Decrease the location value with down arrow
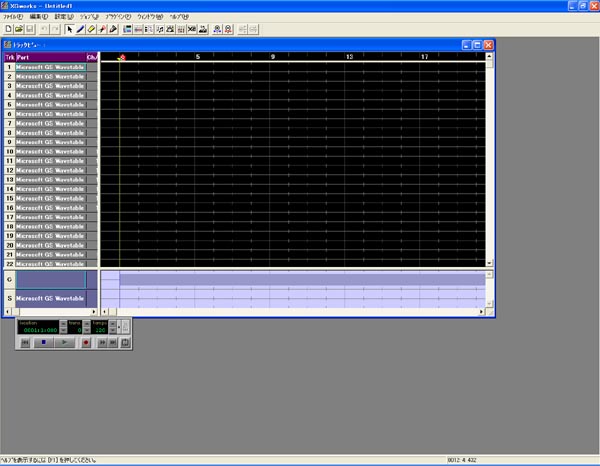This screenshot has height=466, width=600. click(64, 330)
